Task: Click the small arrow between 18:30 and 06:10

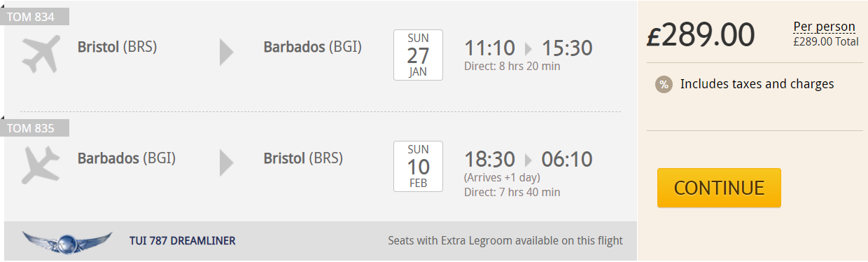Action: pyautogui.click(x=528, y=160)
